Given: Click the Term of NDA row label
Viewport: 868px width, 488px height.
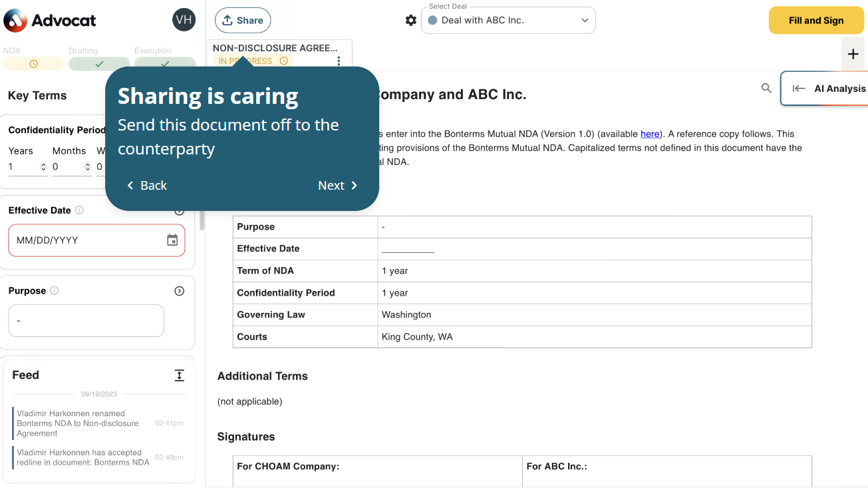Looking at the screenshot, I should point(265,271).
